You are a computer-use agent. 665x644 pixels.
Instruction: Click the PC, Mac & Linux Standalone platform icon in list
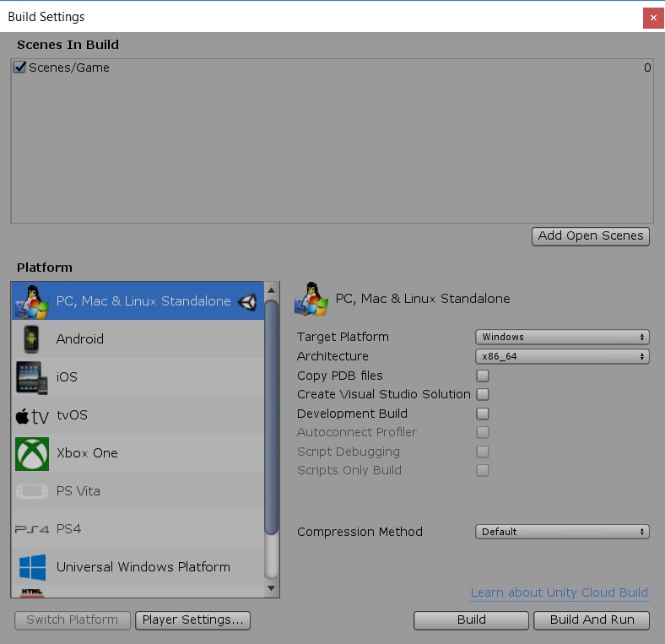point(32,302)
